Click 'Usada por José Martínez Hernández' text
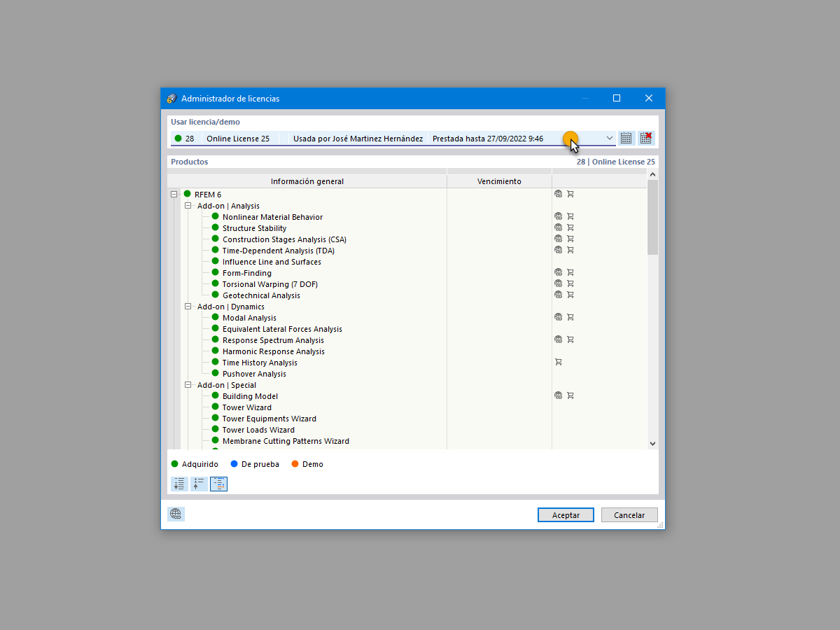 [x=358, y=139]
